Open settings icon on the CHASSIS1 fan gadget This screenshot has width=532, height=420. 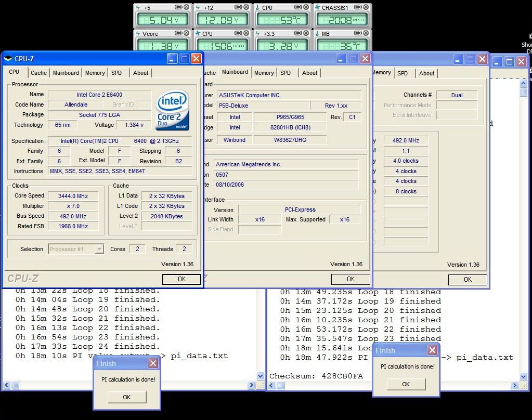click(358, 7)
